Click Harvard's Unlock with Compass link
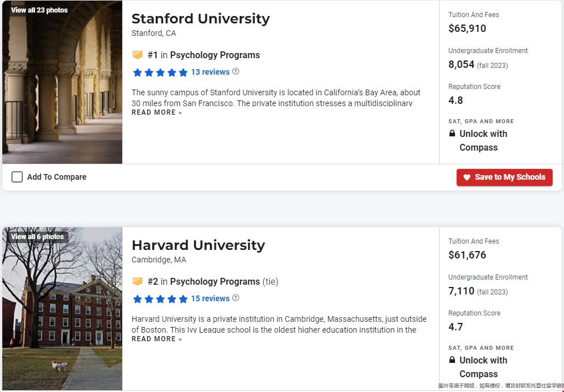 [x=483, y=367]
